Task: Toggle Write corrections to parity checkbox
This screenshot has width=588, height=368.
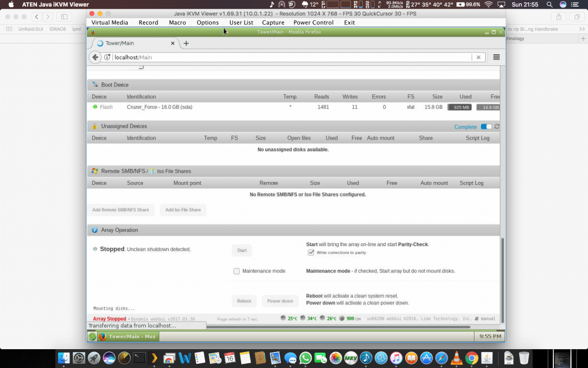Action: (311, 253)
